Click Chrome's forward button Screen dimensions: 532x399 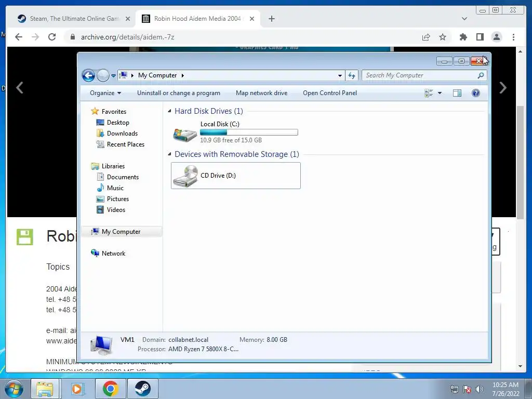(35, 37)
